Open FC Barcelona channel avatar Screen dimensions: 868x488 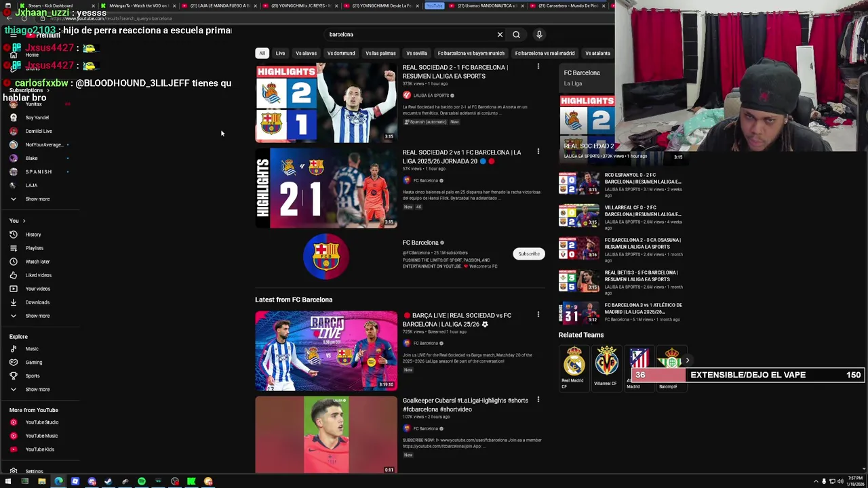pos(326,256)
